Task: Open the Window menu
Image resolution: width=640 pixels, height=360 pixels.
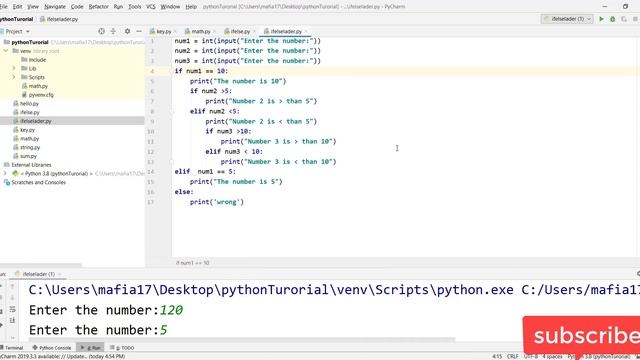Action: [170, 7]
